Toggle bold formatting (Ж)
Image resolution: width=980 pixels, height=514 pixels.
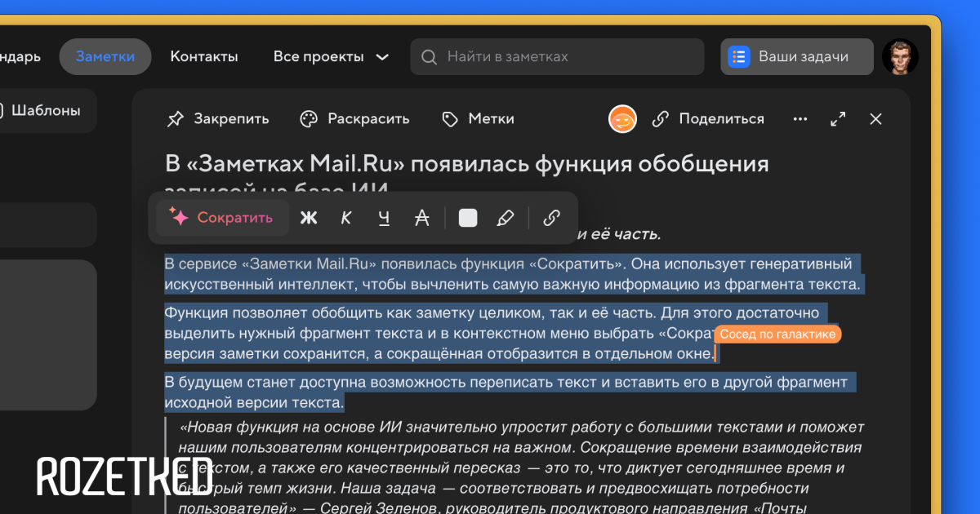(x=308, y=218)
